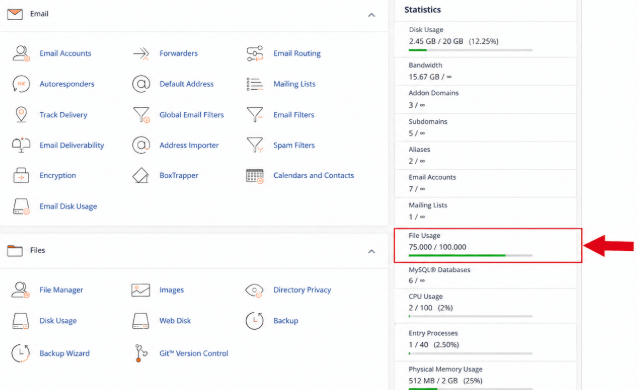
Task: Go to Email Routing link
Action: point(297,53)
